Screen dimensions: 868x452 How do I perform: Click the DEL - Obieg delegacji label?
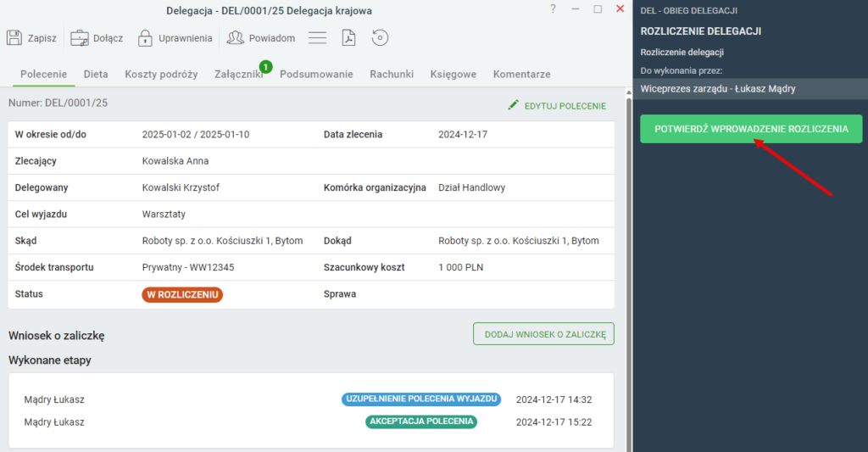click(x=688, y=10)
